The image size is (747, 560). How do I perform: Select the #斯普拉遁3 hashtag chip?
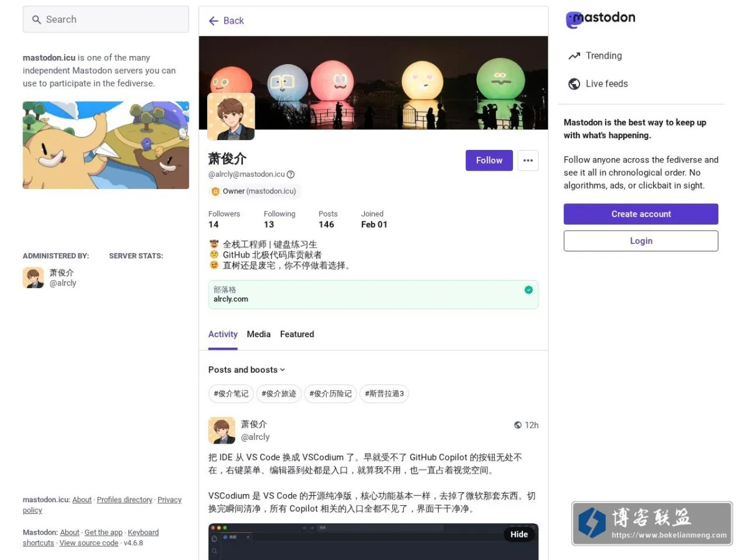(384, 394)
